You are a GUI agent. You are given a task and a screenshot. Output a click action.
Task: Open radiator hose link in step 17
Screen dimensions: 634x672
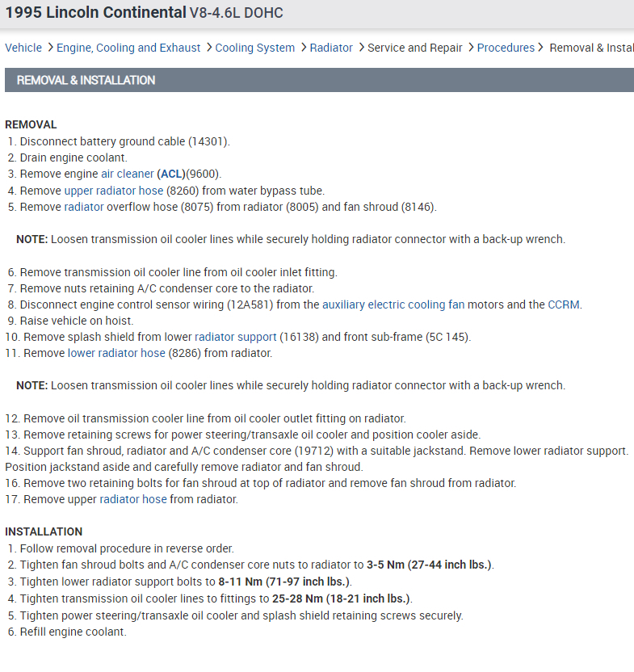coord(133,499)
